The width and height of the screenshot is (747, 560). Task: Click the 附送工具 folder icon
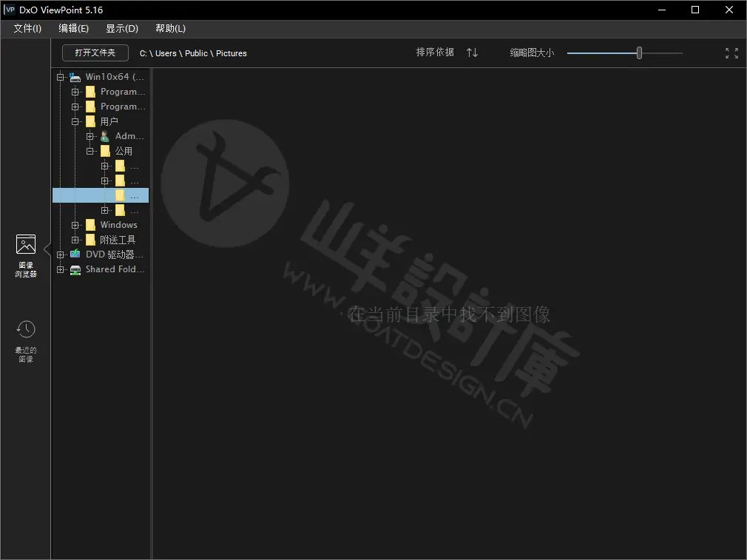coord(90,240)
